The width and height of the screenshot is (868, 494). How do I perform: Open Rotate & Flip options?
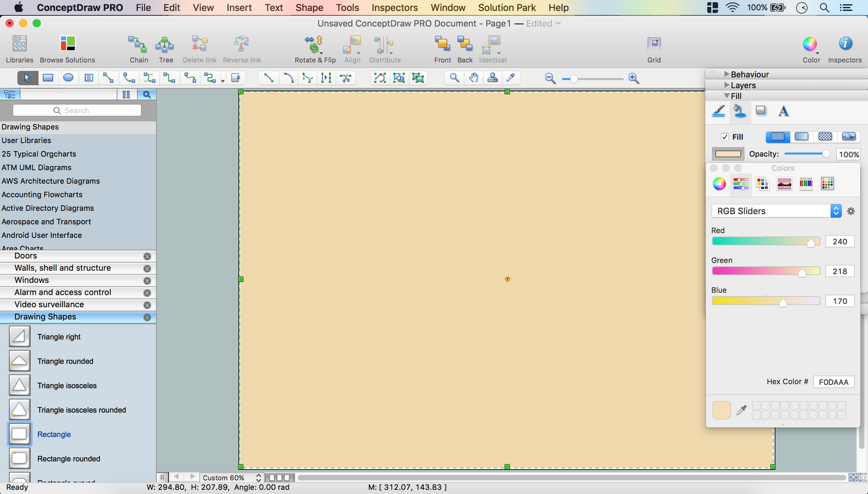pyautogui.click(x=315, y=49)
